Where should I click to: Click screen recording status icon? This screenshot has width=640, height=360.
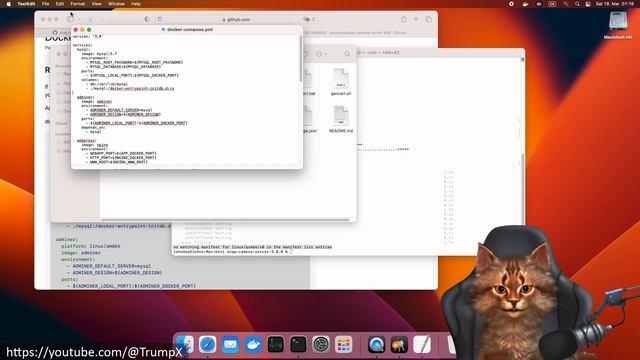(511, 4)
